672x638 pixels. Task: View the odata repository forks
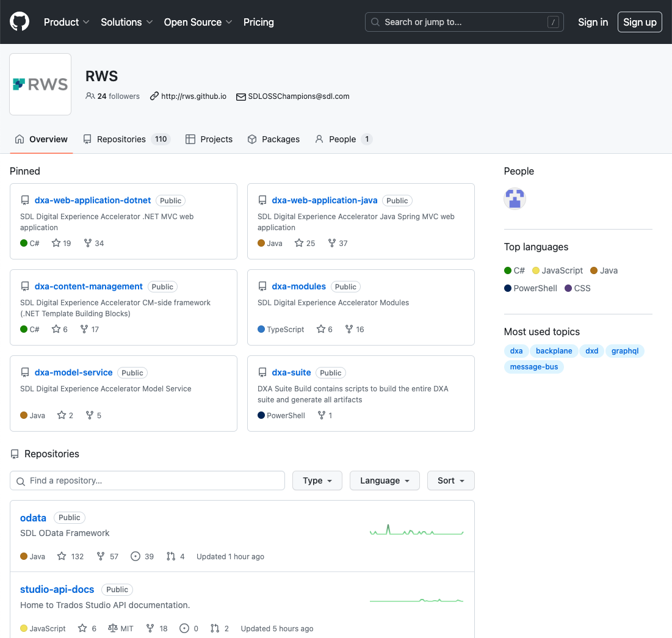(107, 556)
